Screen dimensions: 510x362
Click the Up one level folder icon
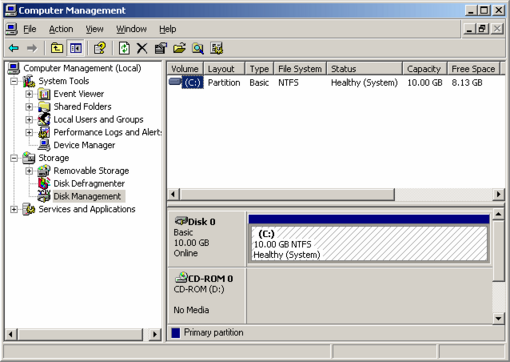pyautogui.click(x=57, y=49)
